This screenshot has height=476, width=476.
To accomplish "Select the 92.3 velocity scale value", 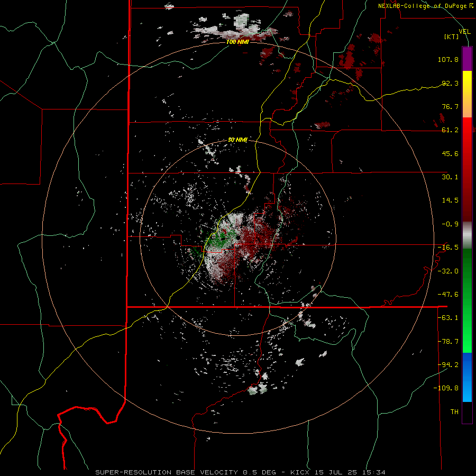I will click(450, 83).
